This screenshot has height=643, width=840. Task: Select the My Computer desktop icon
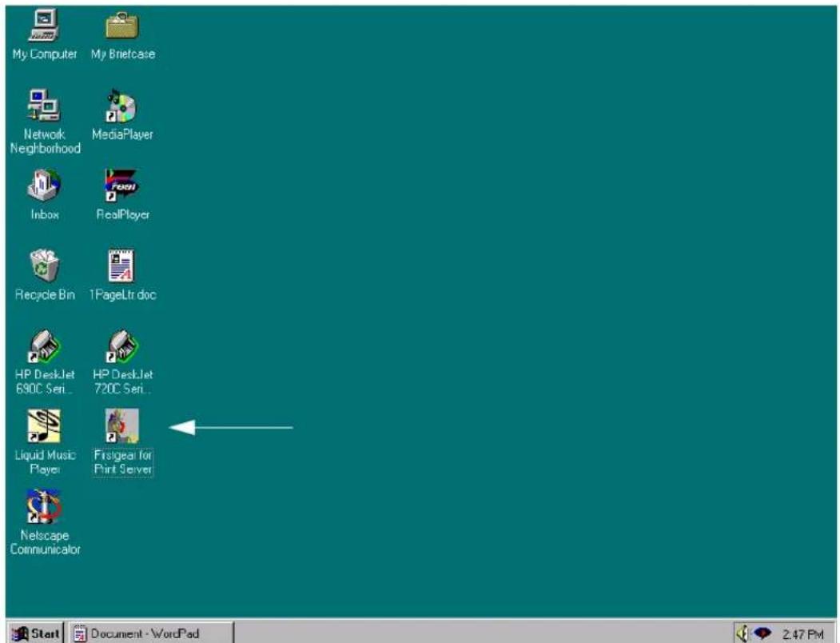coord(44,26)
